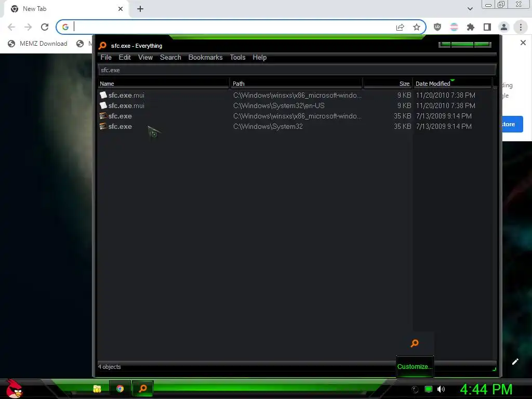The image size is (532, 399).
Task: Open the File menu in Everything
Action: click(106, 57)
